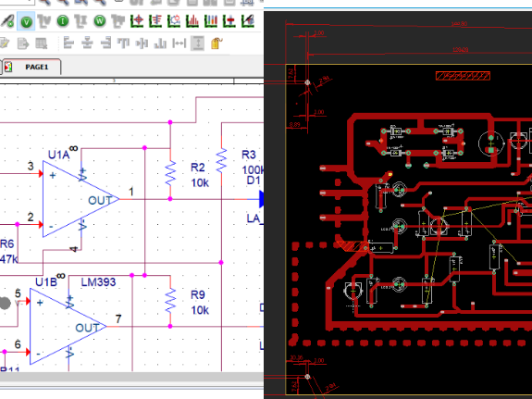The width and height of the screenshot is (532, 399).
Task: Open the multicolor vertical bars chart icon
Action: pos(211,21)
